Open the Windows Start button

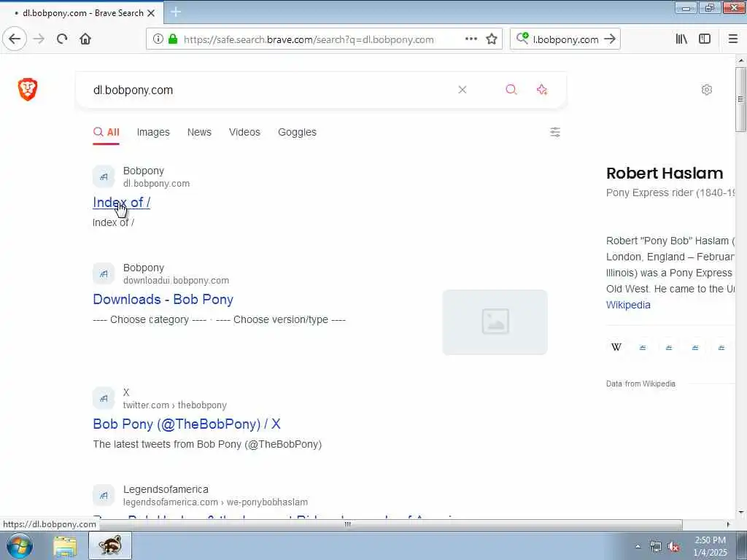pos(19,545)
